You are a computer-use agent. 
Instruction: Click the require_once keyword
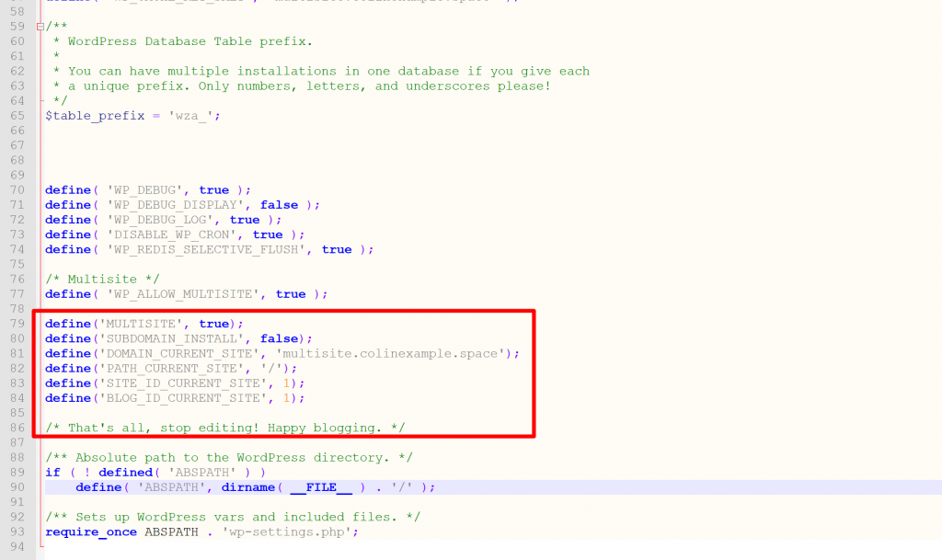(90, 531)
